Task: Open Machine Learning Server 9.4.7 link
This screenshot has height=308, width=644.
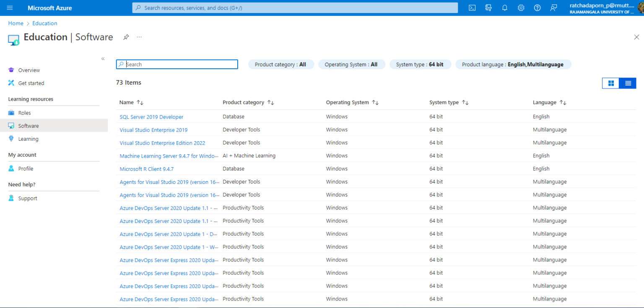Action: (x=169, y=156)
